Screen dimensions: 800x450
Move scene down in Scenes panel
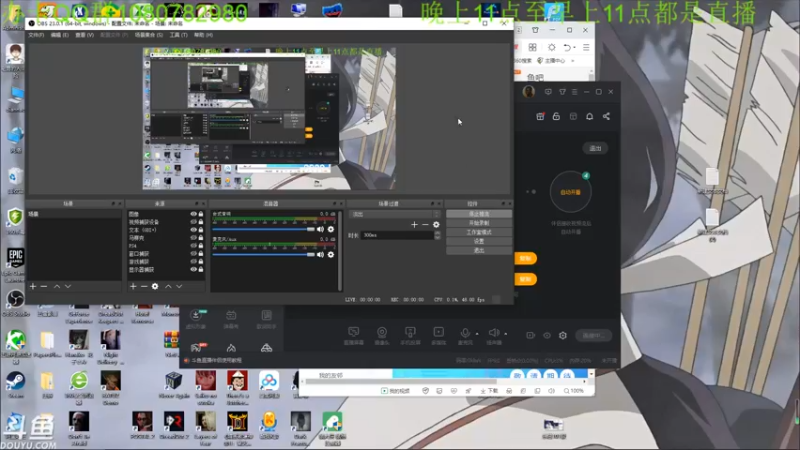click(x=68, y=287)
